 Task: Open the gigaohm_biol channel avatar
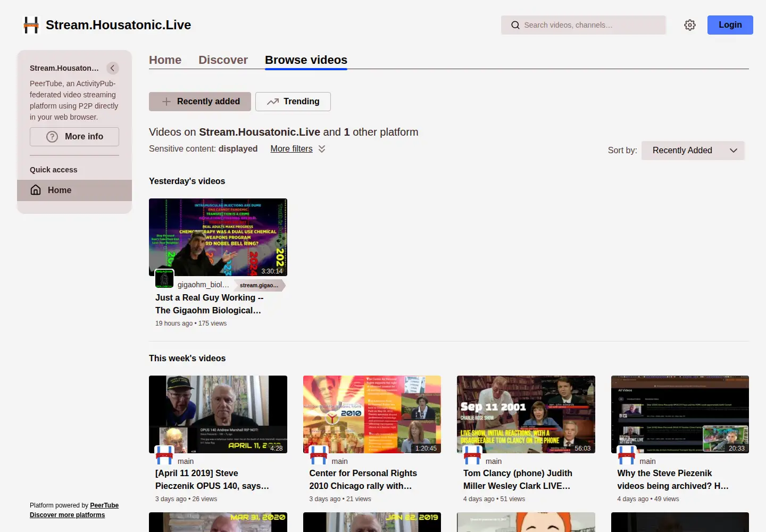tap(164, 279)
